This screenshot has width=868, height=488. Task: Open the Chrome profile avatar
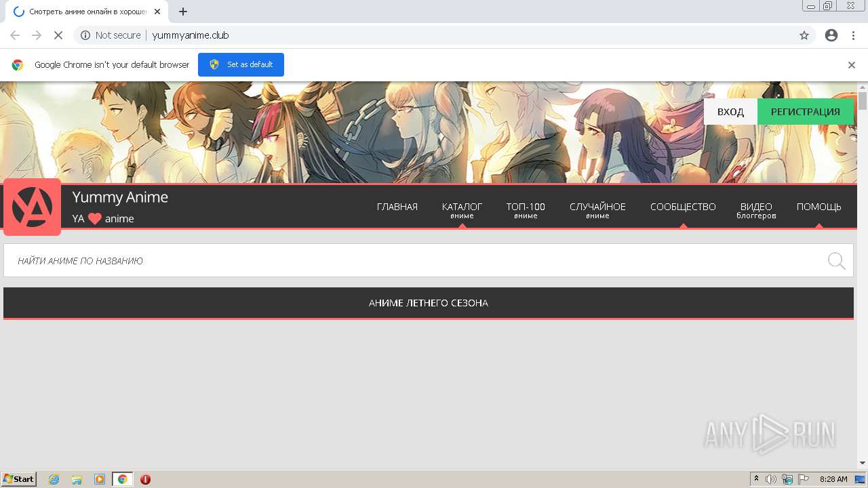click(x=831, y=35)
